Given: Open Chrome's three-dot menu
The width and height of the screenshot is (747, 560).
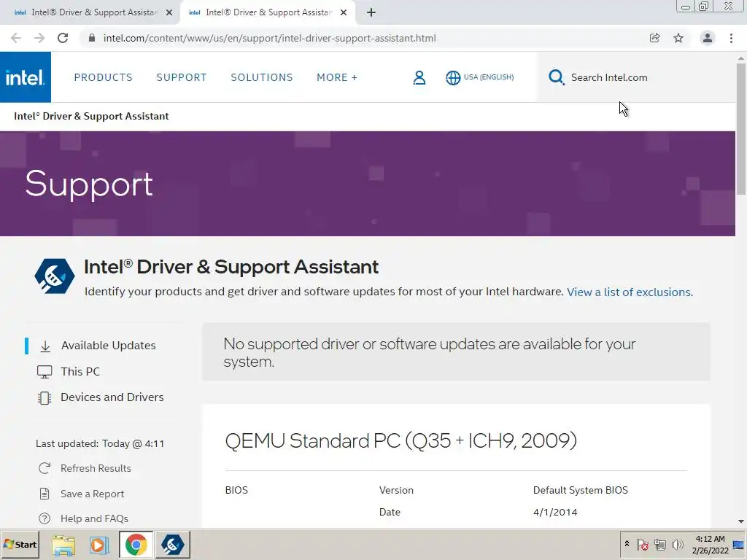Looking at the screenshot, I should coord(731,38).
